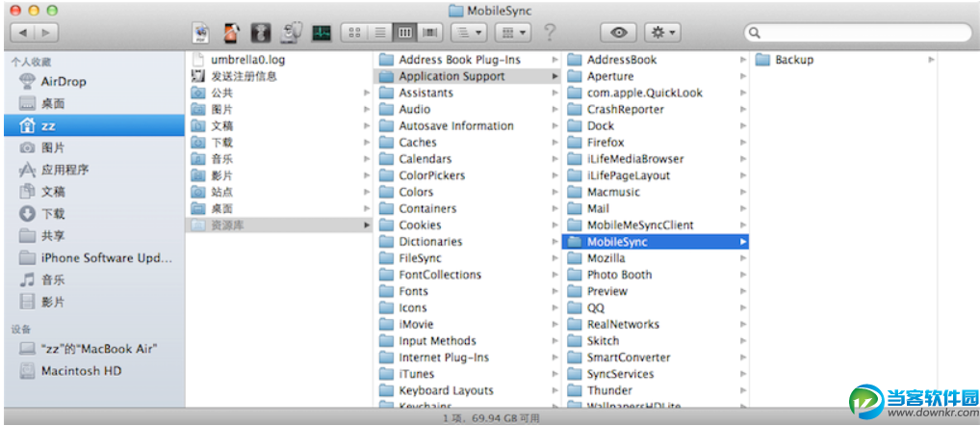Open the gear action menu
This screenshot has width=980, height=426.
[x=662, y=33]
